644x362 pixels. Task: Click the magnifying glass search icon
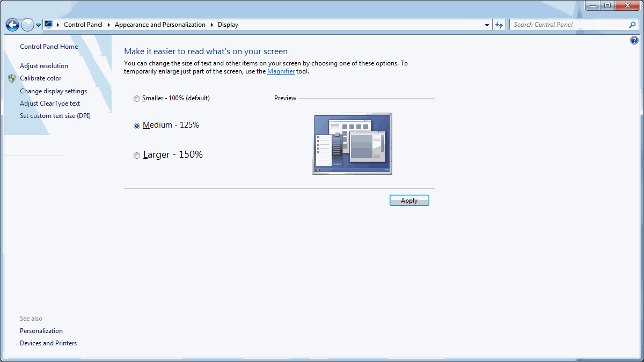point(632,25)
